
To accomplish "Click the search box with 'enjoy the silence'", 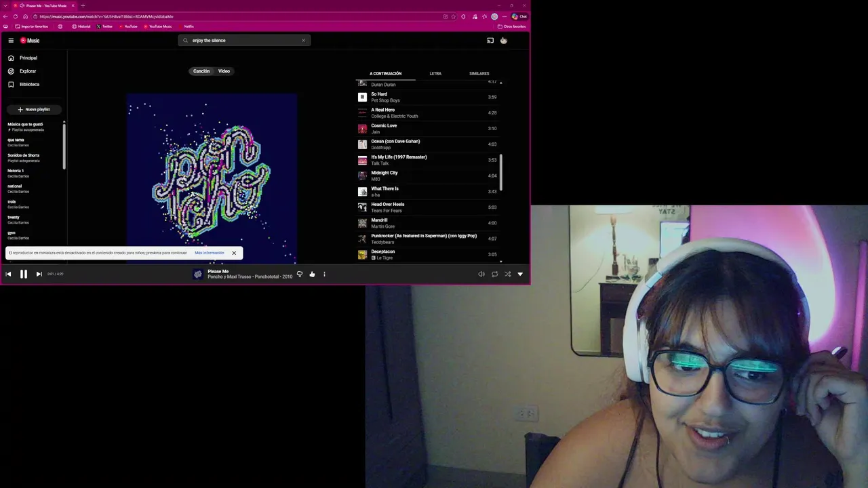I will 244,41.
